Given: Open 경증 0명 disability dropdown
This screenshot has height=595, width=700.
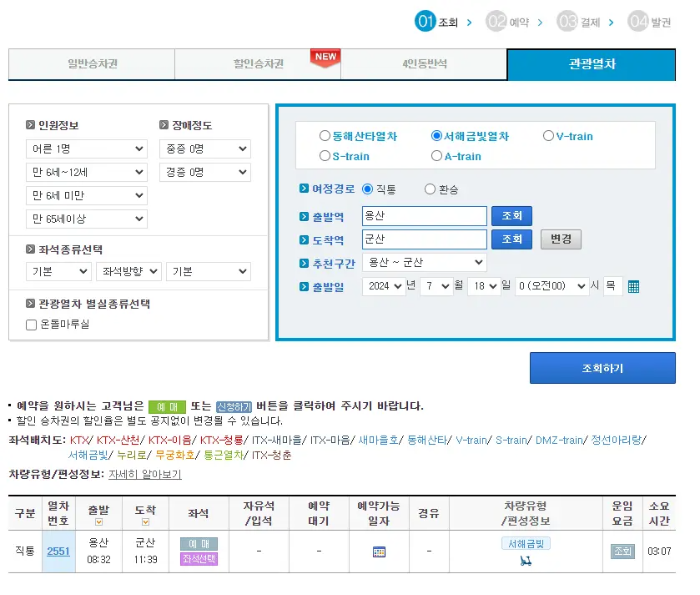Looking at the screenshot, I should coord(205,172).
